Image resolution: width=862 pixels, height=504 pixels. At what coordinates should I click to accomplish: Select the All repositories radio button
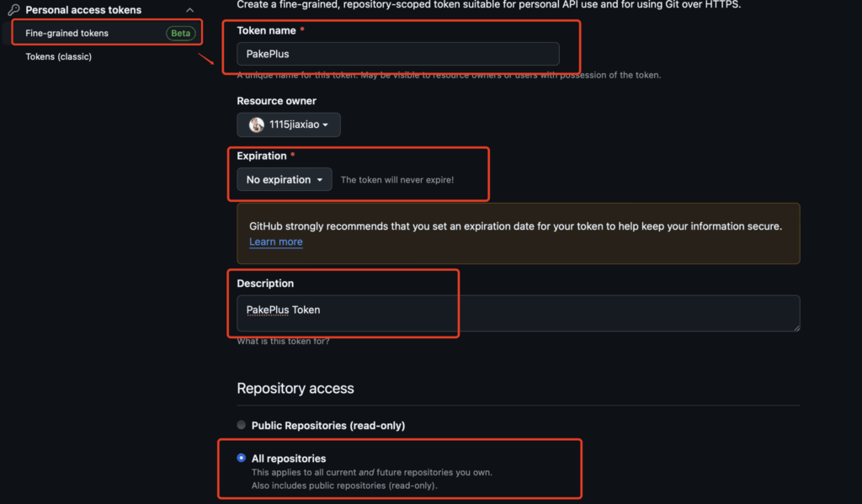[242, 459]
